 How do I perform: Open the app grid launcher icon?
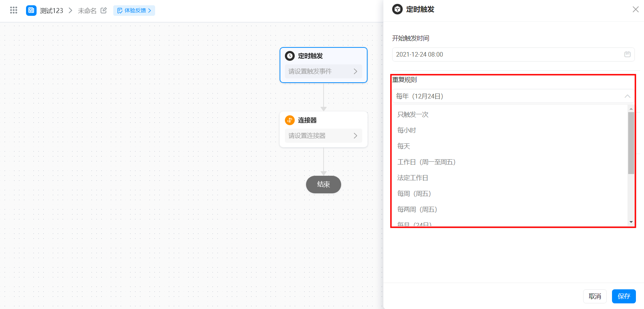(14, 10)
